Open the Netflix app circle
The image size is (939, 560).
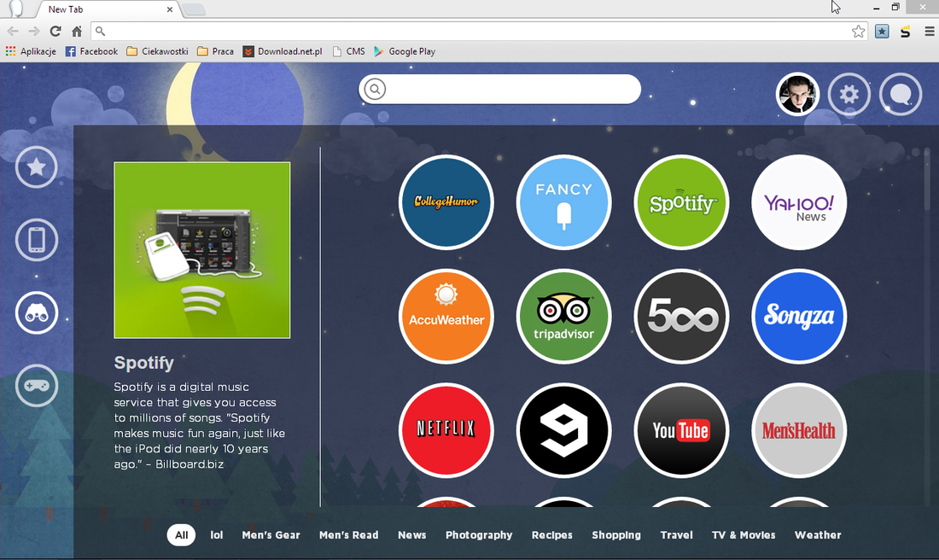coord(446,430)
